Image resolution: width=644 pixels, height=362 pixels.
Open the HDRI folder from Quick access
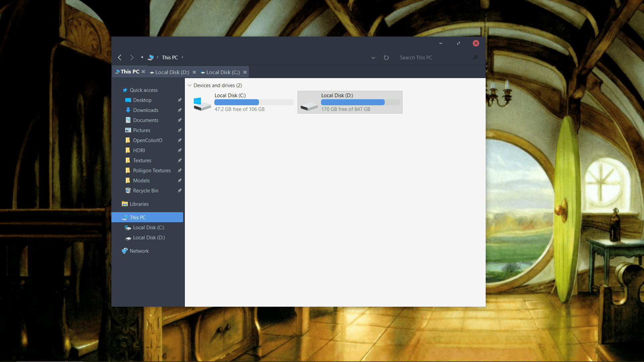point(139,150)
